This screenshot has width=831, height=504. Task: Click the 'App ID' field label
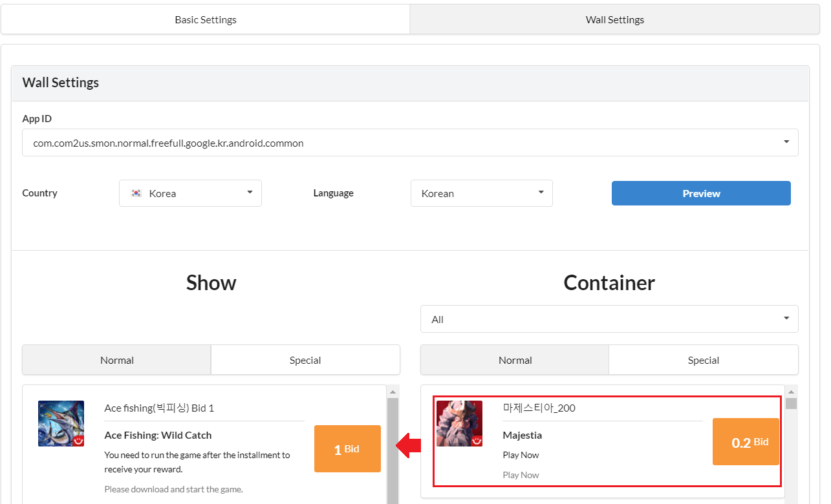coord(37,119)
